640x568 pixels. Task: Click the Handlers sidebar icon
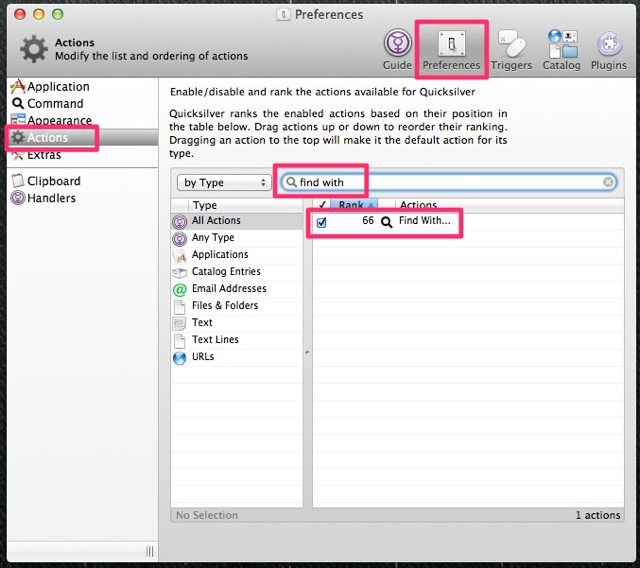click(x=18, y=198)
